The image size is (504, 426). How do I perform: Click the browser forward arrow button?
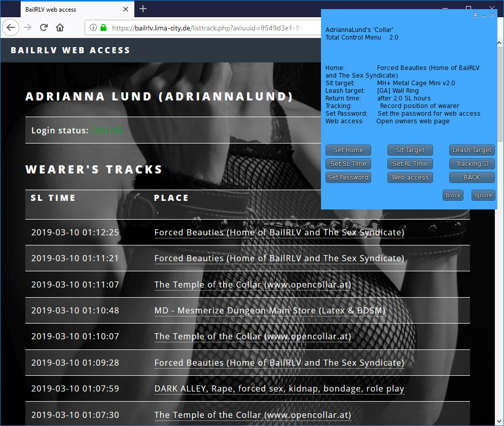tap(27, 27)
